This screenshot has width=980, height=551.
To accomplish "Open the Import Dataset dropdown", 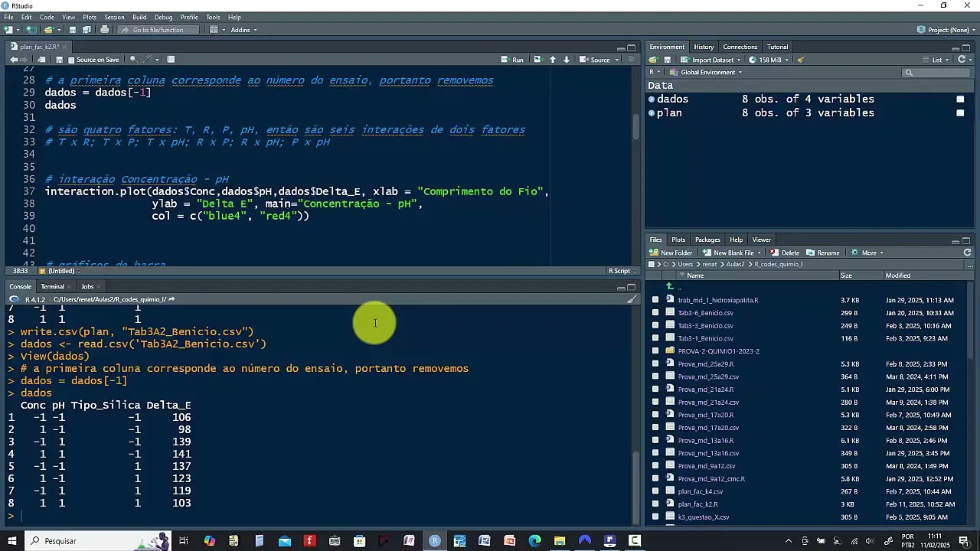I will click(x=710, y=60).
